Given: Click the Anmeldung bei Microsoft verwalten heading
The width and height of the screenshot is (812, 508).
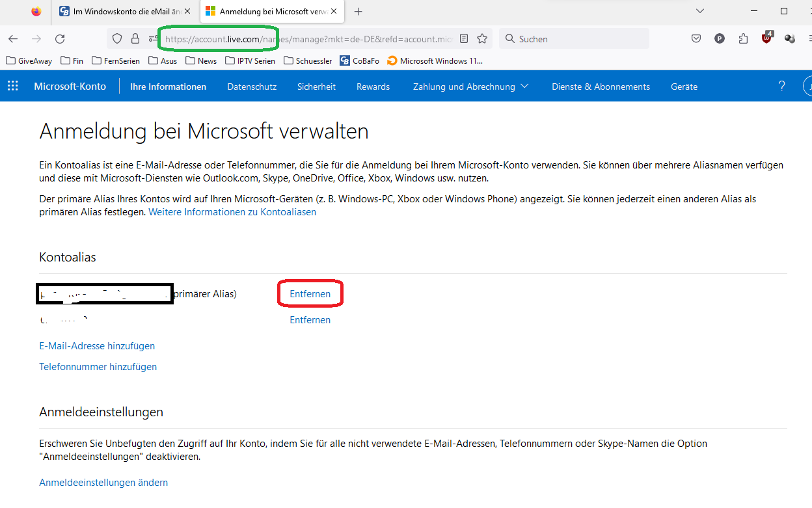Looking at the screenshot, I should [x=204, y=131].
